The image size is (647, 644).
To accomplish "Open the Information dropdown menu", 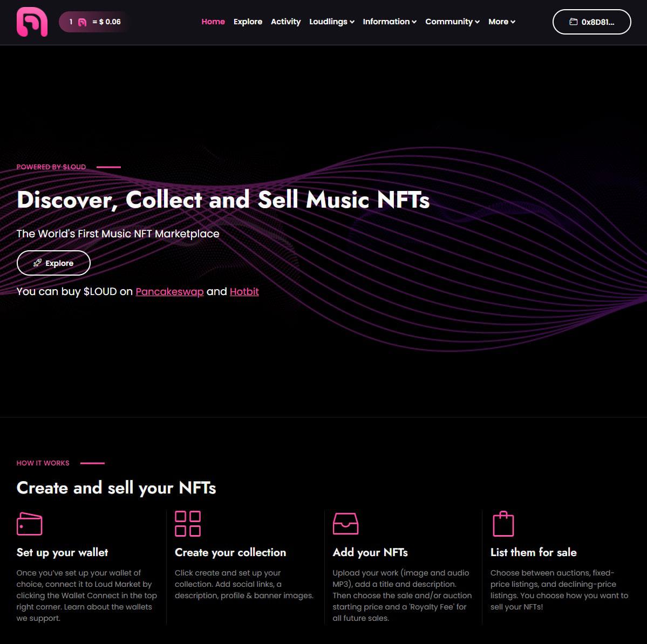I will 389,22.
